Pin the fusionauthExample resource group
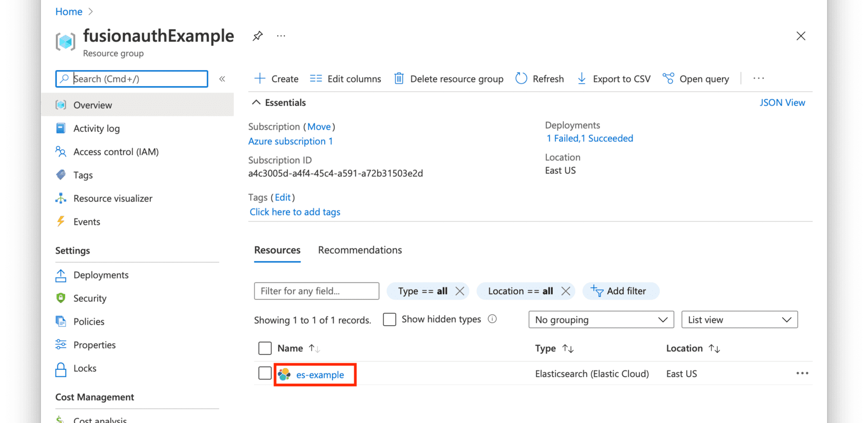868x423 pixels. (258, 36)
